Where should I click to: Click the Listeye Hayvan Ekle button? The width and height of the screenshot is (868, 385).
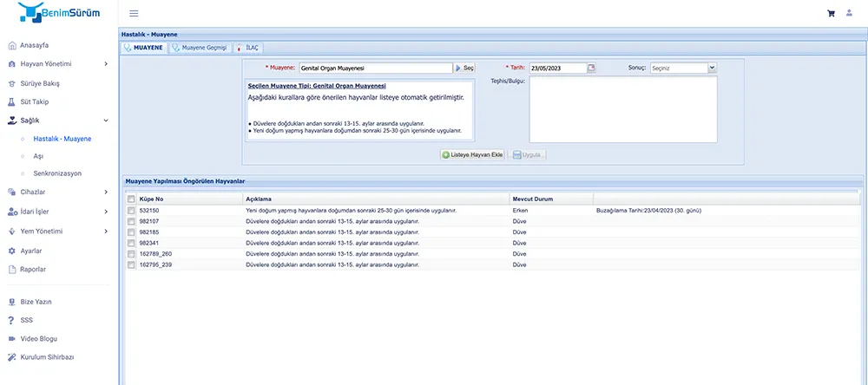pyautogui.click(x=472, y=154)
